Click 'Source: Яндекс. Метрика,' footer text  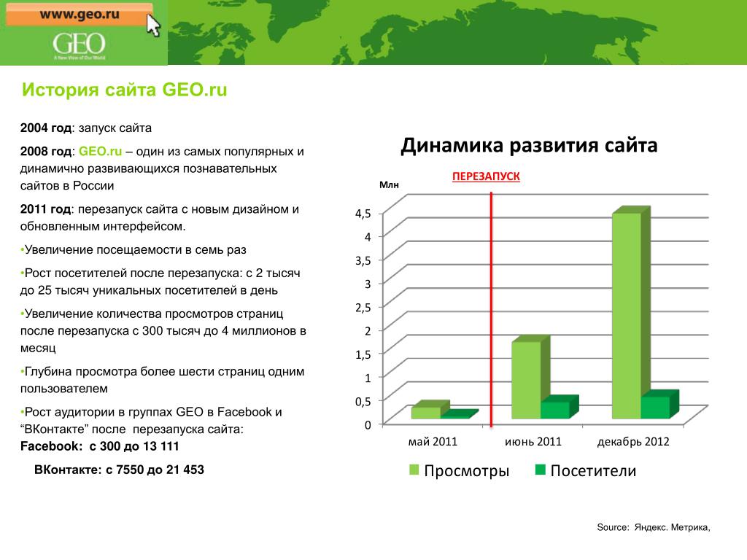(x=653, y=527)
